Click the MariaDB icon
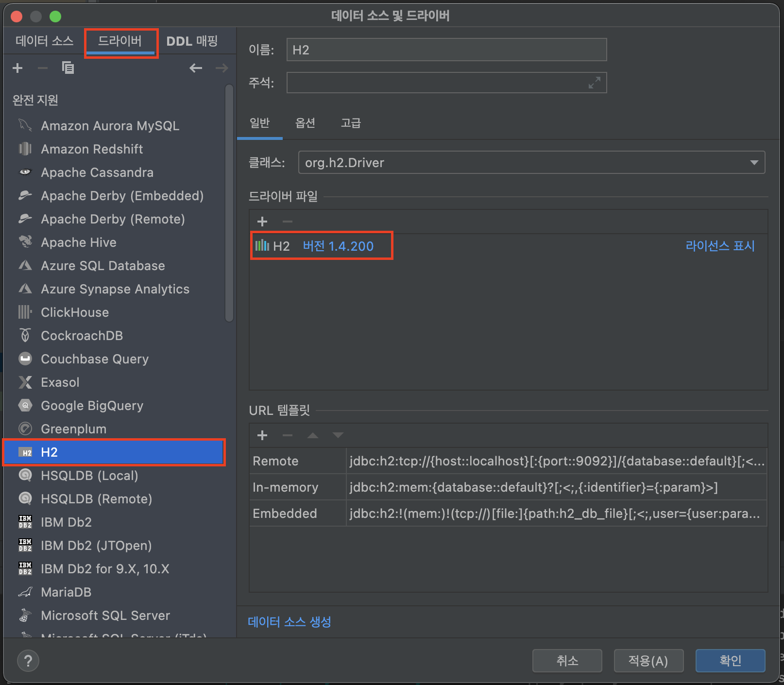 [x=25, y=592]
